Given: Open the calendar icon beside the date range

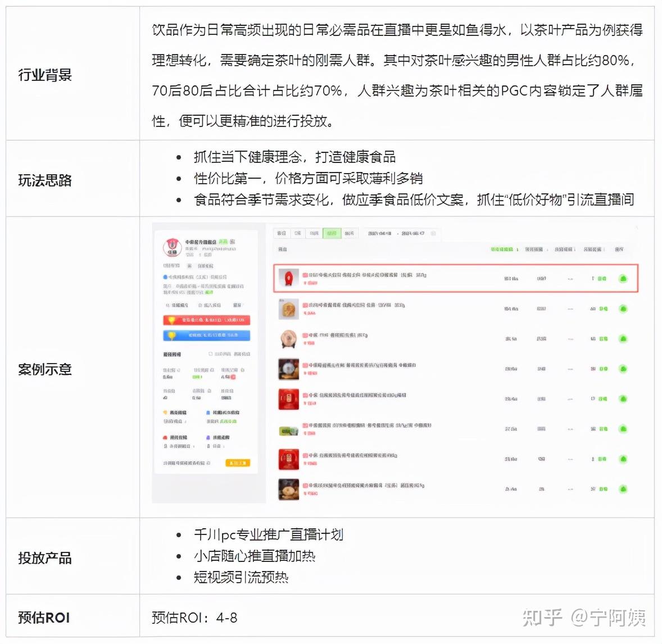Looking at the screenshot, I should point(433,233).
